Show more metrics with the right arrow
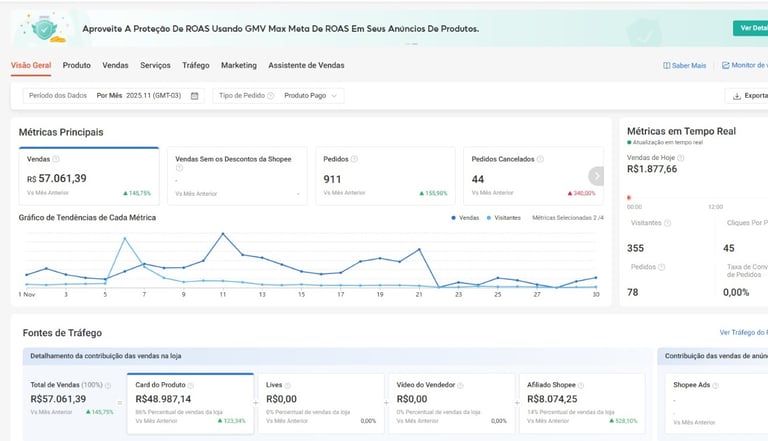Viewport: 768px width, 441px height. pos(596,175)
